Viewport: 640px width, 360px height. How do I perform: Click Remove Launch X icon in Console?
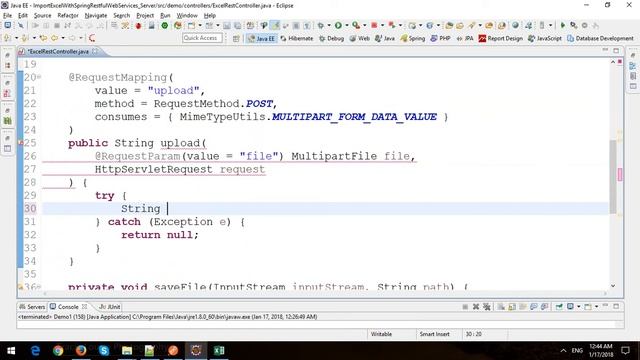pos(476,307)
